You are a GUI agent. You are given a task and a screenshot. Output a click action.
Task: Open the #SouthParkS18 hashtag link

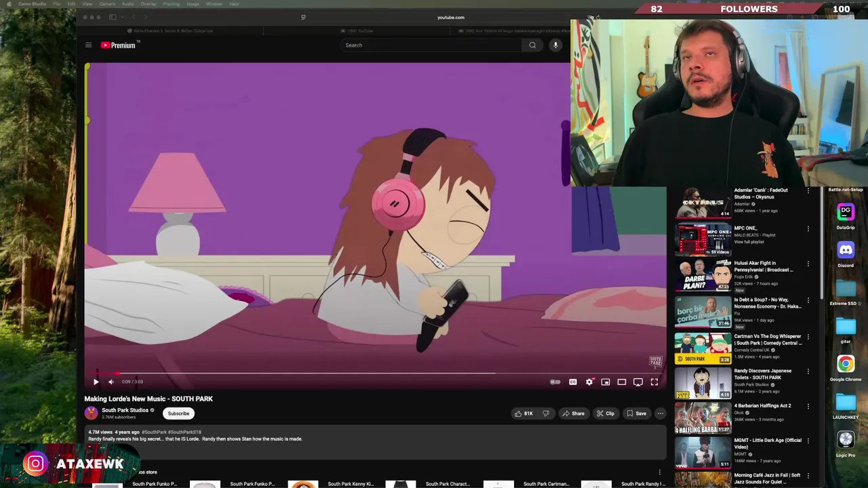click(184, 432)
